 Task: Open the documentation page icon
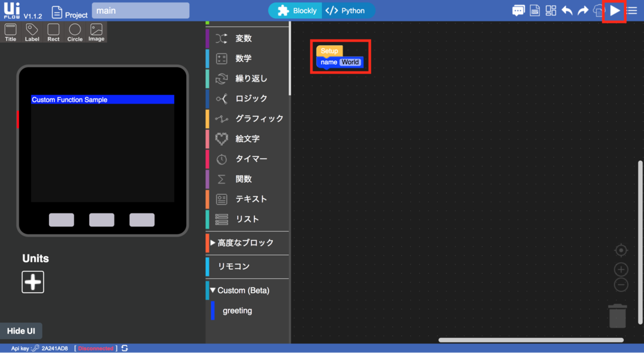tap(535, 11)
